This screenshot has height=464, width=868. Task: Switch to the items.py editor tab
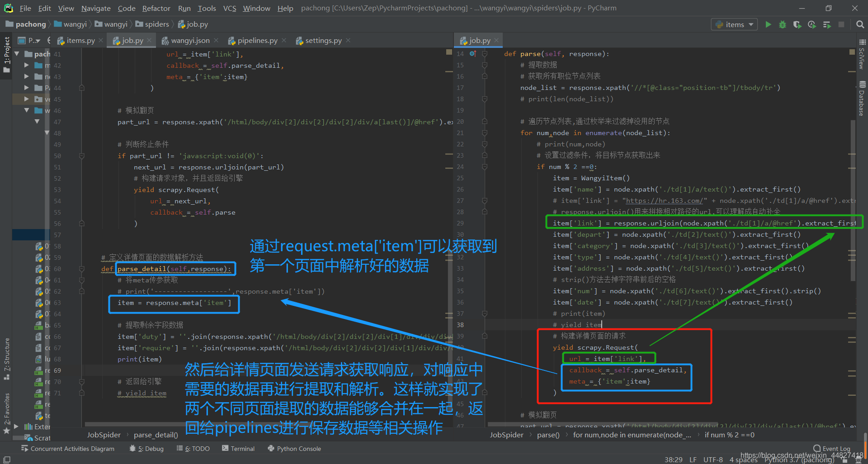(80, 40)
